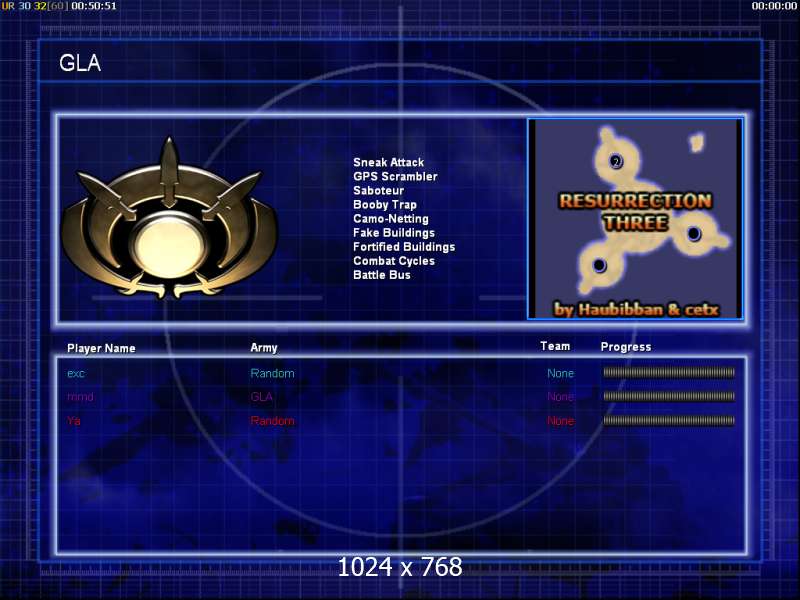Click exc's loading progress bar
The image size is (800, 600).
pyautogui.click(x=669, y=373)
